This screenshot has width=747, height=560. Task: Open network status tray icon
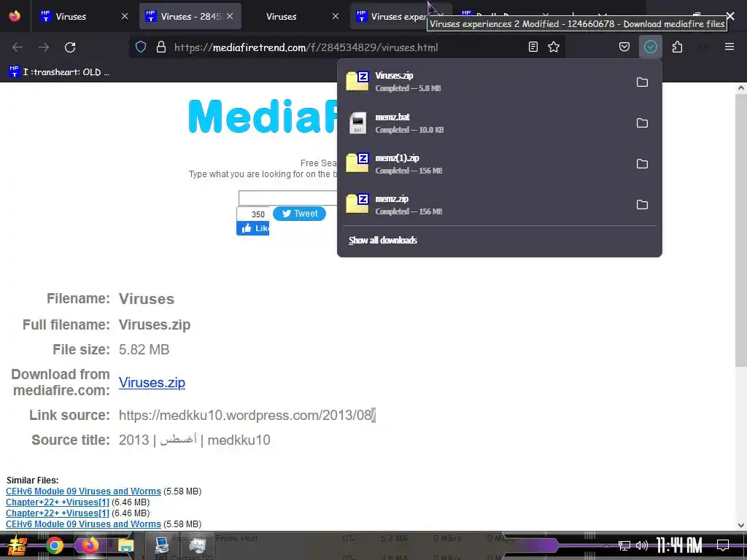[x=624, y=545]
